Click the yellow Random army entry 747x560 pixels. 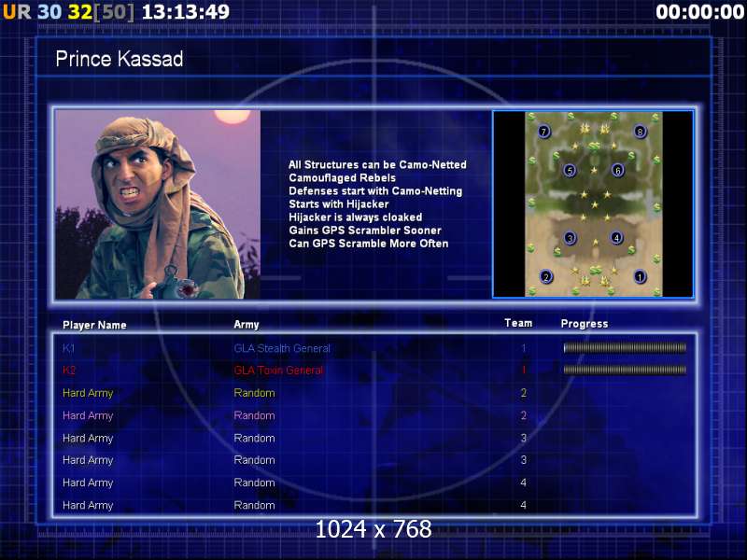(x=254, y=393)
